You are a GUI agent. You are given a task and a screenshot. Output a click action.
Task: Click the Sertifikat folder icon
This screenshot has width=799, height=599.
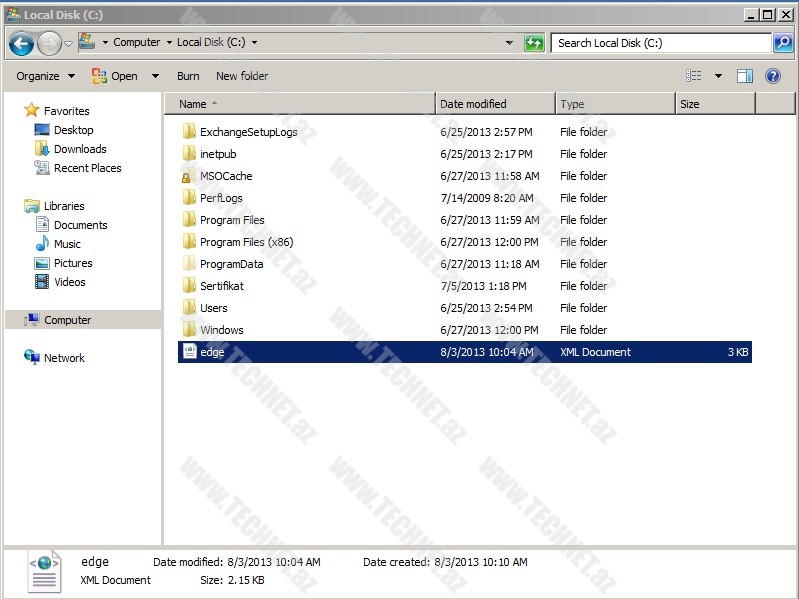(x=189, y=285)
